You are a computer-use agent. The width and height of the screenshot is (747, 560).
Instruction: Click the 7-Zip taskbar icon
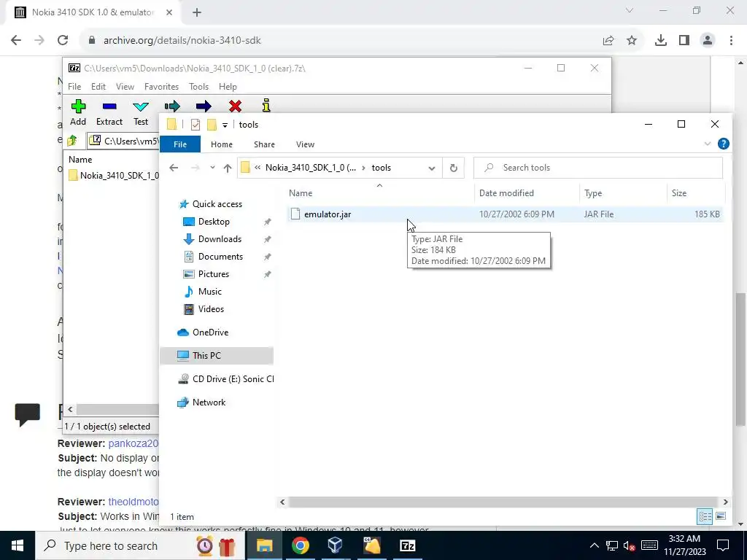(x=407, y=545)
